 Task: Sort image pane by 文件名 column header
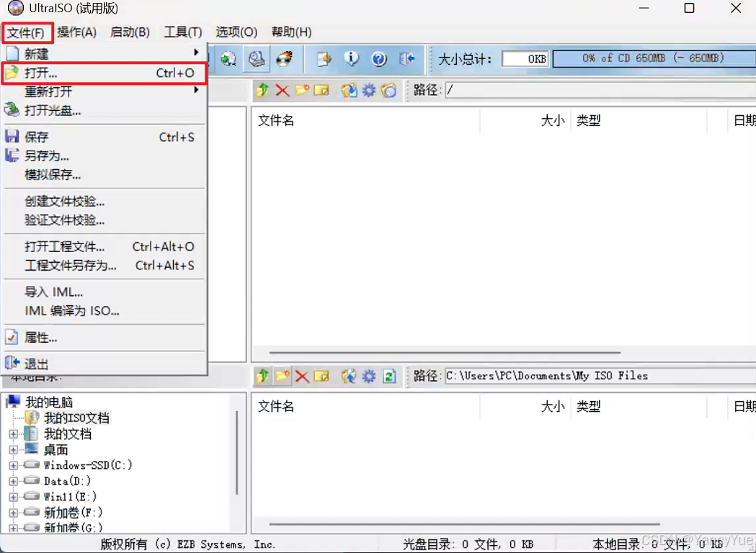(366, 120)
